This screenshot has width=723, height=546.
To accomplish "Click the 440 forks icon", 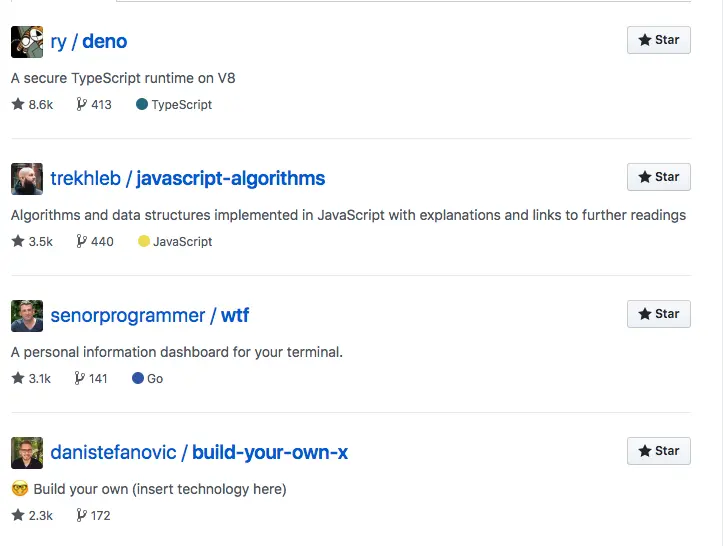I will coord(81,241).
